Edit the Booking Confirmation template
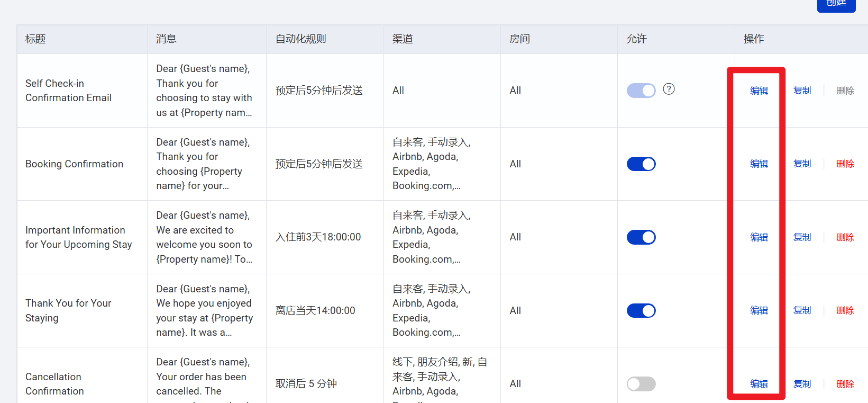Screen dimensions: 868x403 [x=759, y=164]
